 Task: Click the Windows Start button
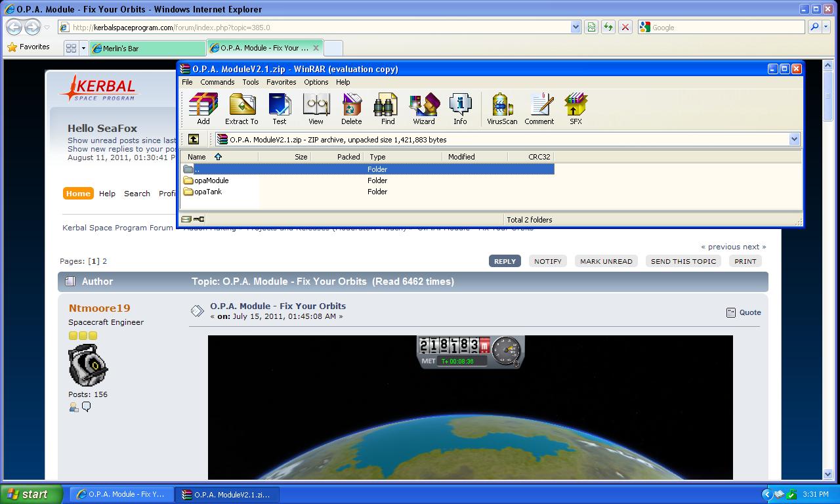tap(31, 494)
